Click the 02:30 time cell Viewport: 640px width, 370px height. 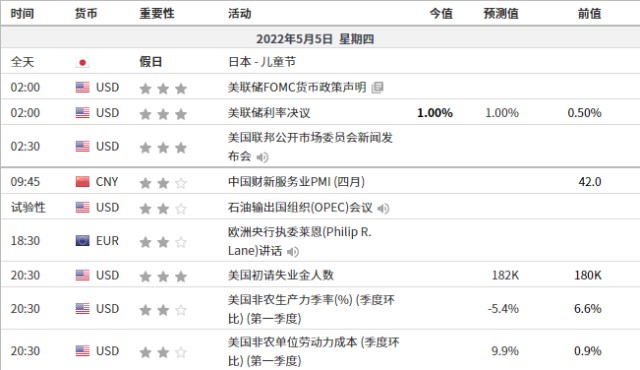pos(25,146)
